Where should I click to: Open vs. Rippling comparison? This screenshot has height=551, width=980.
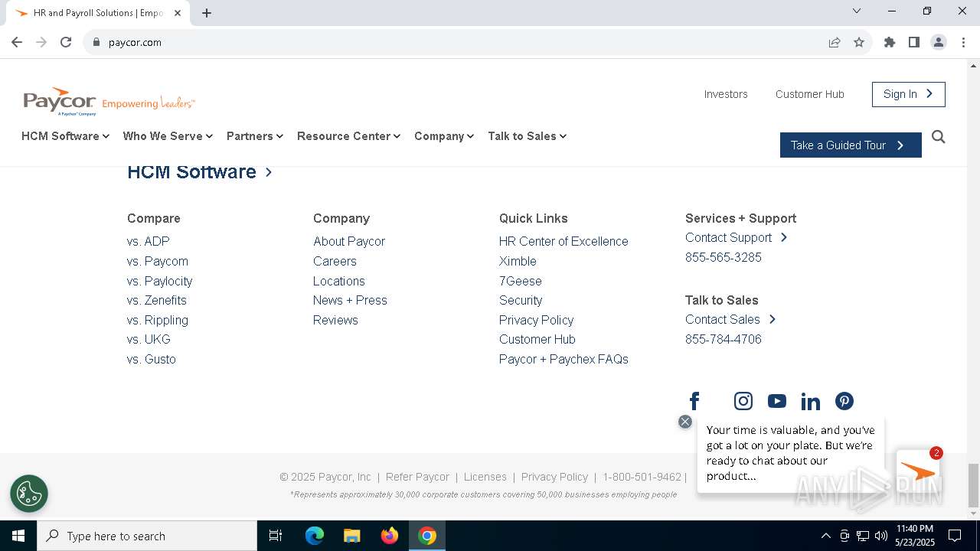tap(158, 320)
